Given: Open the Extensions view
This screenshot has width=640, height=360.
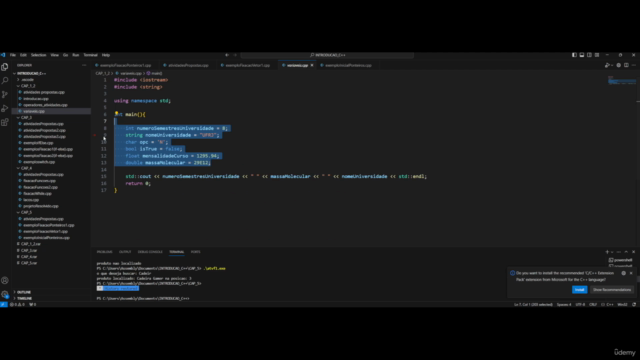Looking at the screenshot, I should (5, 122).
